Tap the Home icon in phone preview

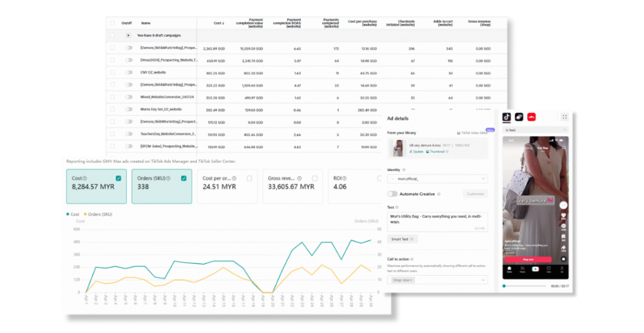(509, 269)
